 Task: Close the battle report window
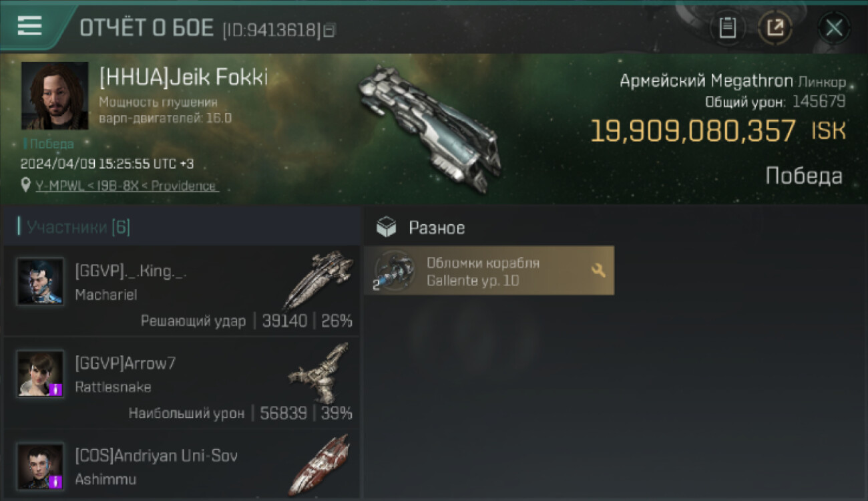coord(834,28)
